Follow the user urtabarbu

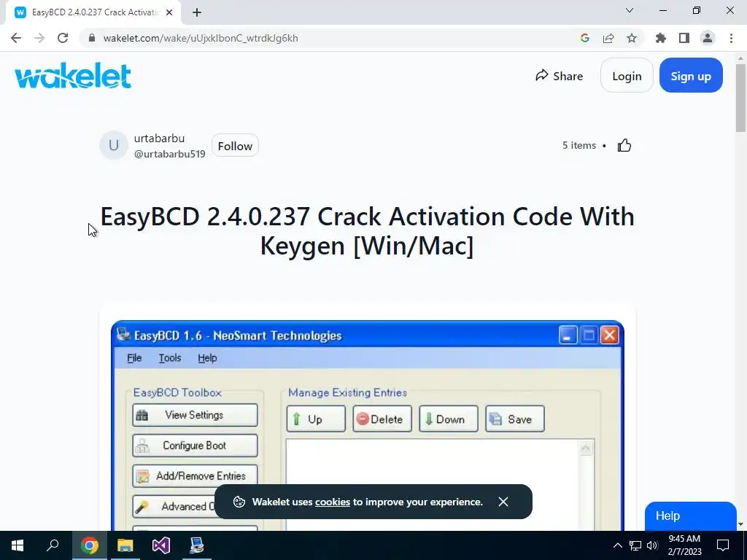click(x=235, y=146)
